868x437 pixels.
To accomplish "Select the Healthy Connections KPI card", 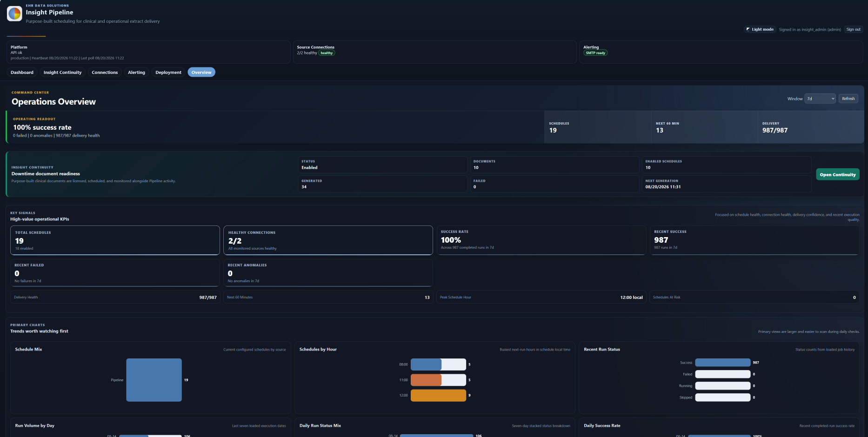I will pos(328,240).
